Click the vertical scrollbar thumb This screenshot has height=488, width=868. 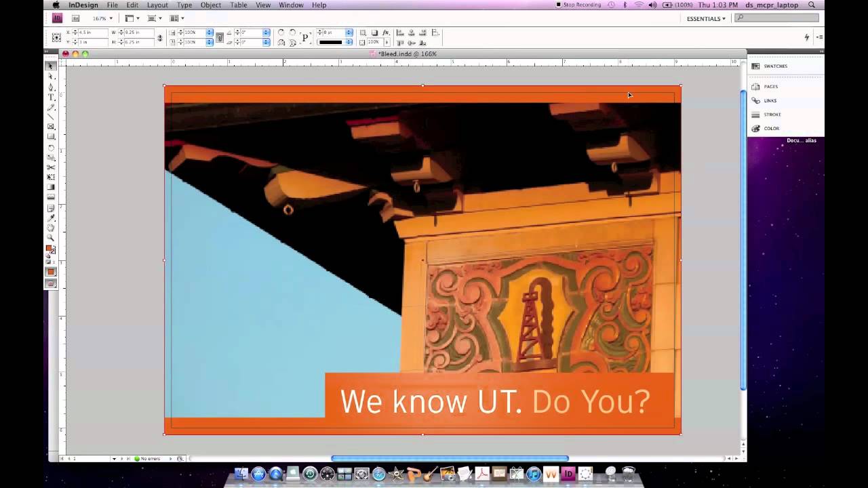743,240
